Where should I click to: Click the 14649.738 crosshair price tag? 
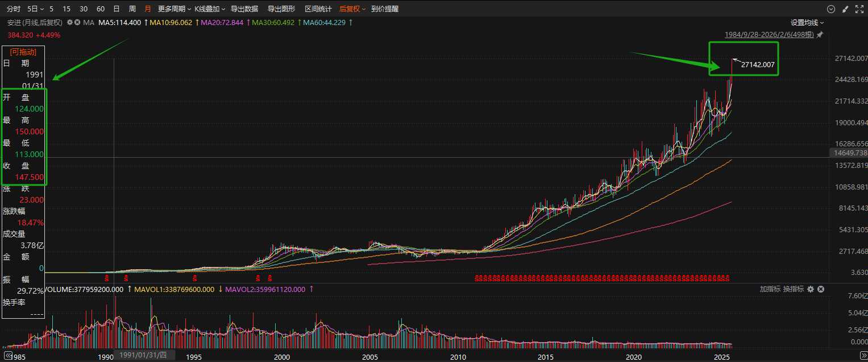[849, 153]
